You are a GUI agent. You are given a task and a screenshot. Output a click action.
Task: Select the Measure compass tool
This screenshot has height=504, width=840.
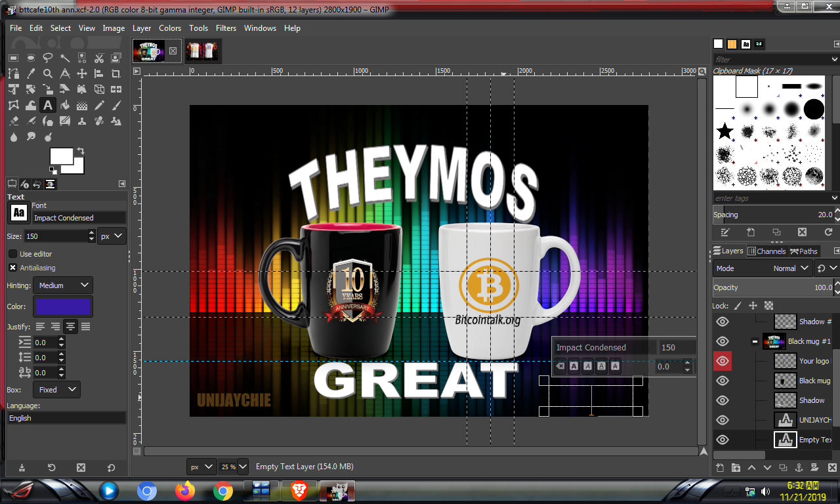pyautogui.click(x=65, y=73)
